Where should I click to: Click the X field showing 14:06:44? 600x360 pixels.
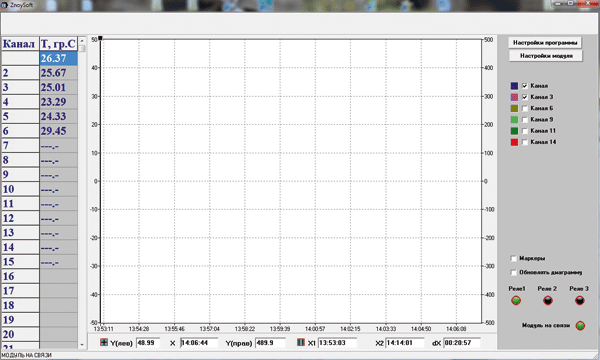pos(199,343)
